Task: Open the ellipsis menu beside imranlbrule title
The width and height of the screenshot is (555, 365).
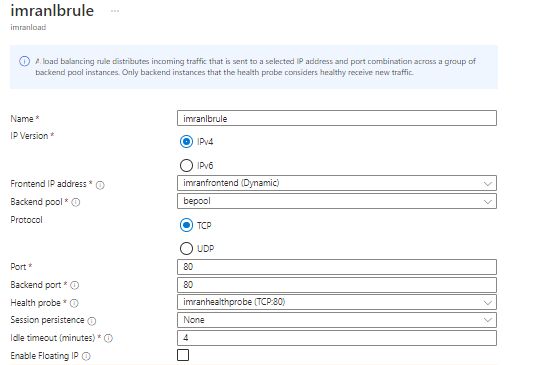Action: [x=115, y=11]
